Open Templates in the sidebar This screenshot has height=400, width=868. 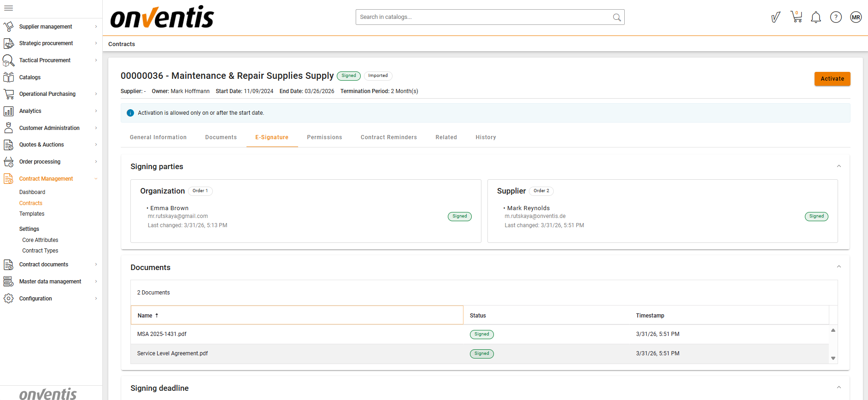[32, 214]
